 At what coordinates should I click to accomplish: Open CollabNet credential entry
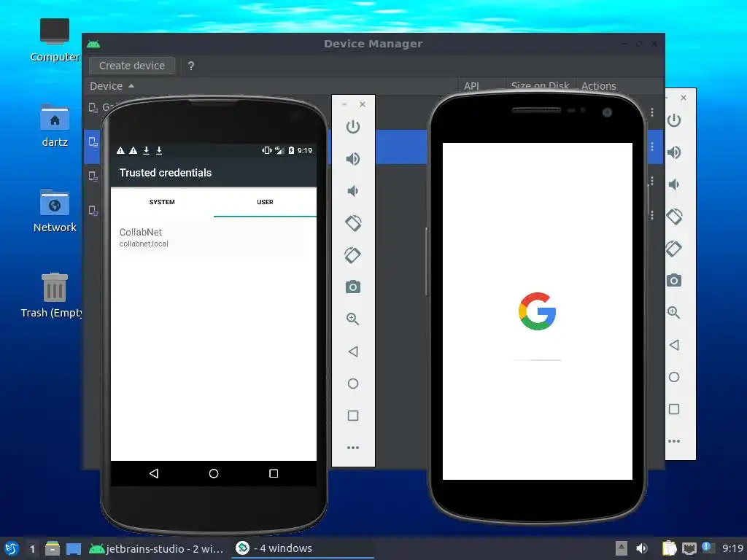[x=214, y=237]
